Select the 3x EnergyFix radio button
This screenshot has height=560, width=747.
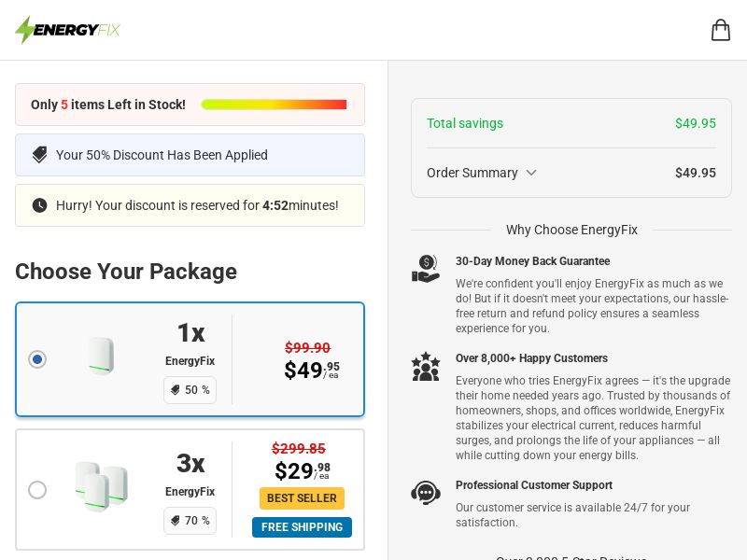pyautogui.click(x=37, y=490)
